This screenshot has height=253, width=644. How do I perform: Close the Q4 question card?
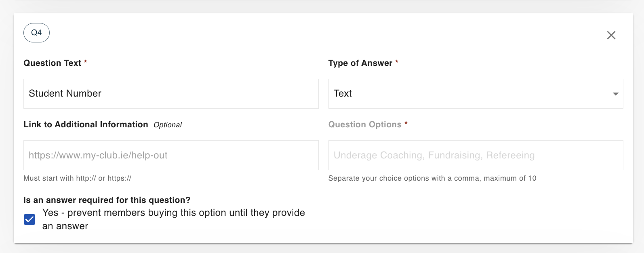611,35
